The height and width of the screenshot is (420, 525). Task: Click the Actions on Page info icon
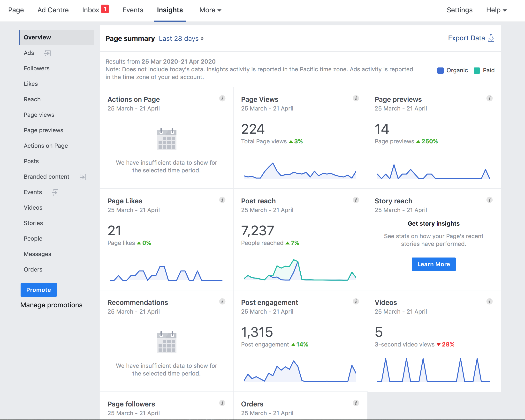[222, 98]
